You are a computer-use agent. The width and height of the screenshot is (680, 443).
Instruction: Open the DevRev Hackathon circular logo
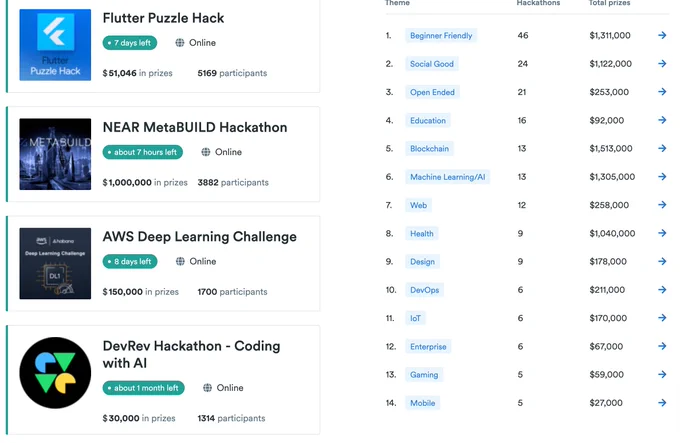[55, 373]
